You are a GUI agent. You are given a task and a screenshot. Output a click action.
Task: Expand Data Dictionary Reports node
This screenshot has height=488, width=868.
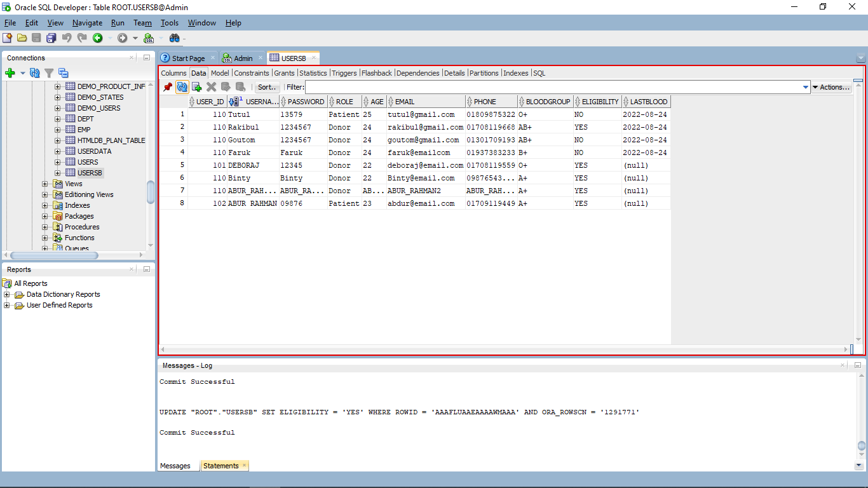pyautogui.click(x=7, y=294)
